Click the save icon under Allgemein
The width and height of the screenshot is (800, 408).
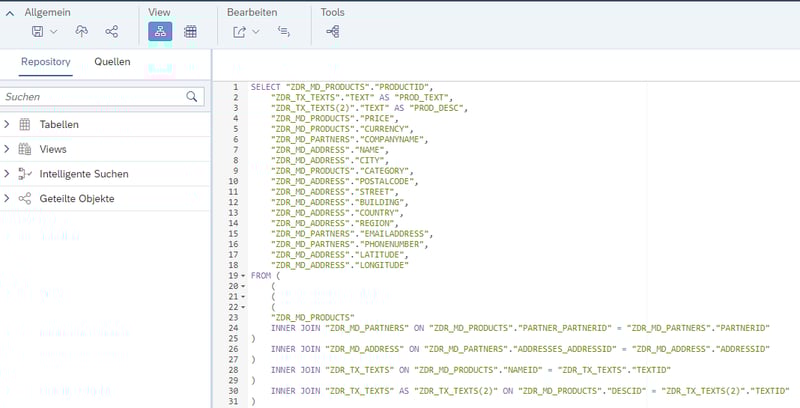click(x=37, y=32)
